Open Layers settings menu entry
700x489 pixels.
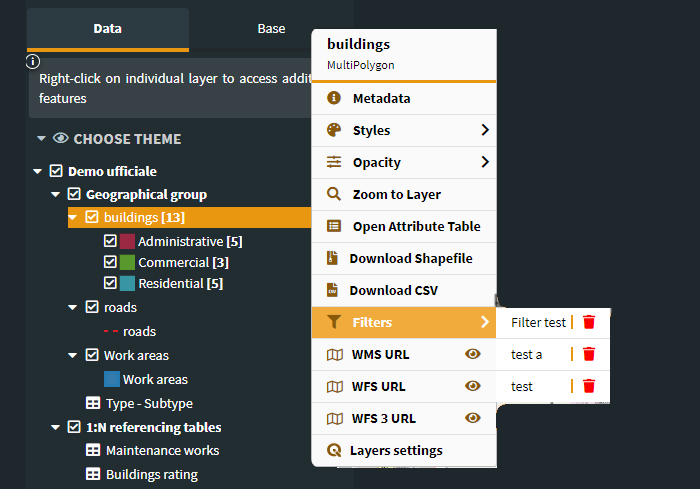click(404, 450)
